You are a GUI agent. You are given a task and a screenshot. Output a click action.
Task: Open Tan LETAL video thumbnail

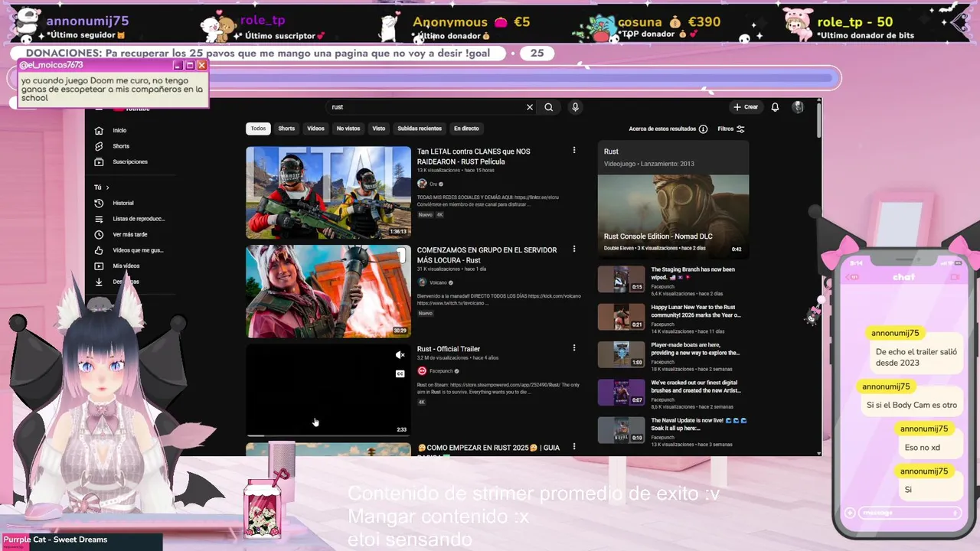coord(328,193)
